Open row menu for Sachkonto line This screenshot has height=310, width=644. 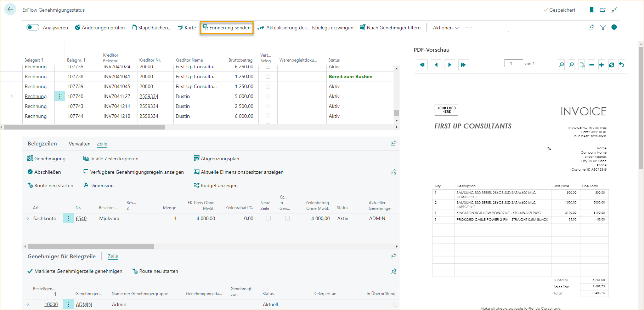68,219
